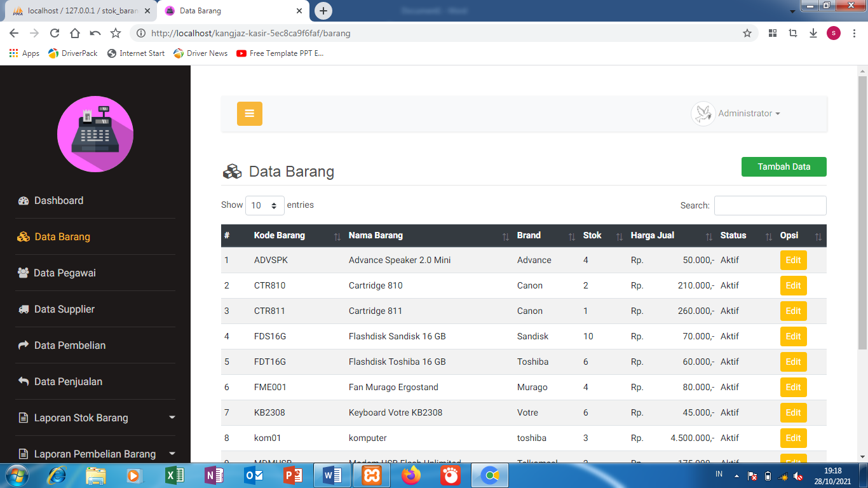Viewport: 868px width, 488px height.
Task: Switch to Word in the taskbar
Action: coord(332,475)
